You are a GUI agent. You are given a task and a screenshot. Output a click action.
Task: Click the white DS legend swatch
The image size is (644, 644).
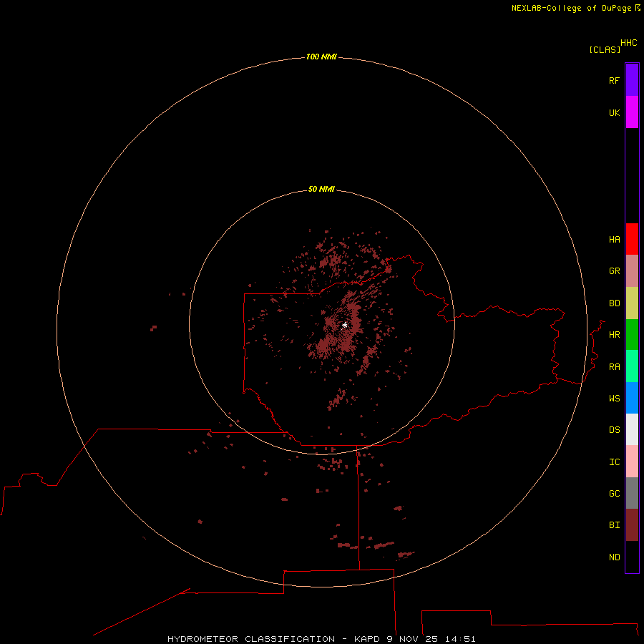coord(632,429)
